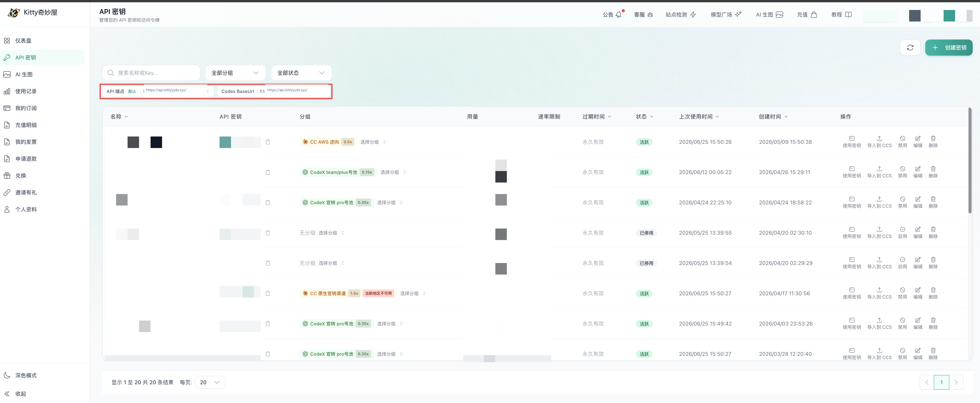Open 选择分组 for CodeX team/plus号池 row

pyautogui.click(x=393, y=172)
